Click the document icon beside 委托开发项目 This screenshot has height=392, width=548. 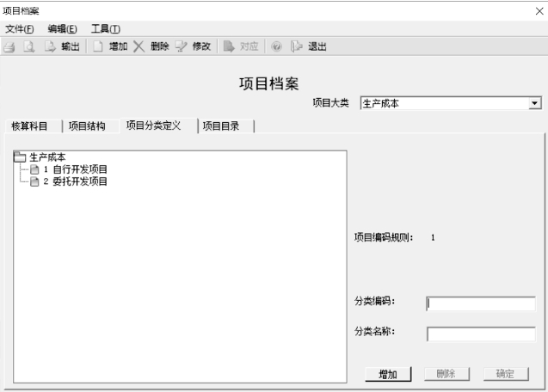(x=34, y=181)
